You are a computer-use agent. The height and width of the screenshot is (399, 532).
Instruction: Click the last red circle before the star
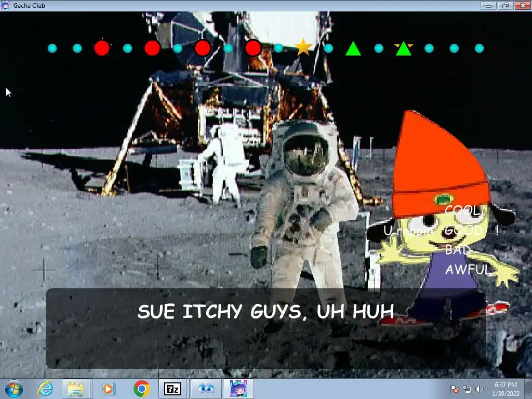pos(253,48)
